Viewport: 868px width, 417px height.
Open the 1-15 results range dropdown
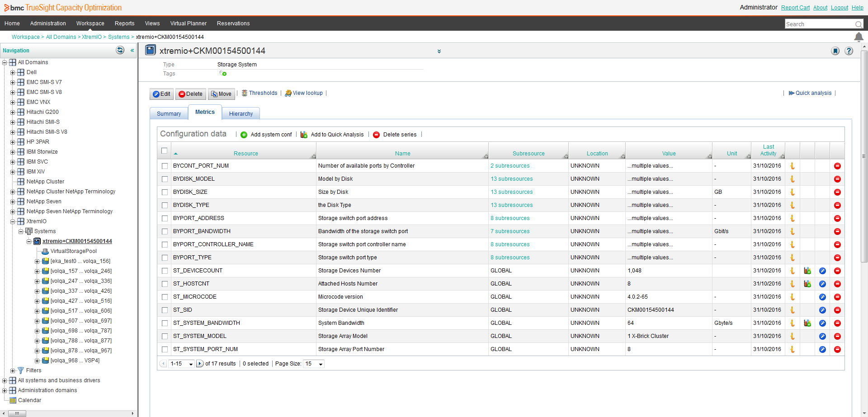tap(182, 364)
